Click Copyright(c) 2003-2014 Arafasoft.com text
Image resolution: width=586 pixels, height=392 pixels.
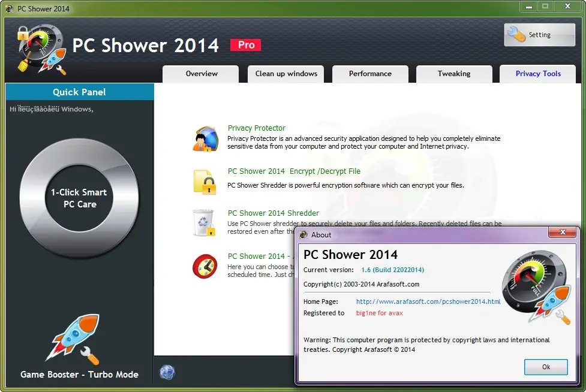[361, 284]
